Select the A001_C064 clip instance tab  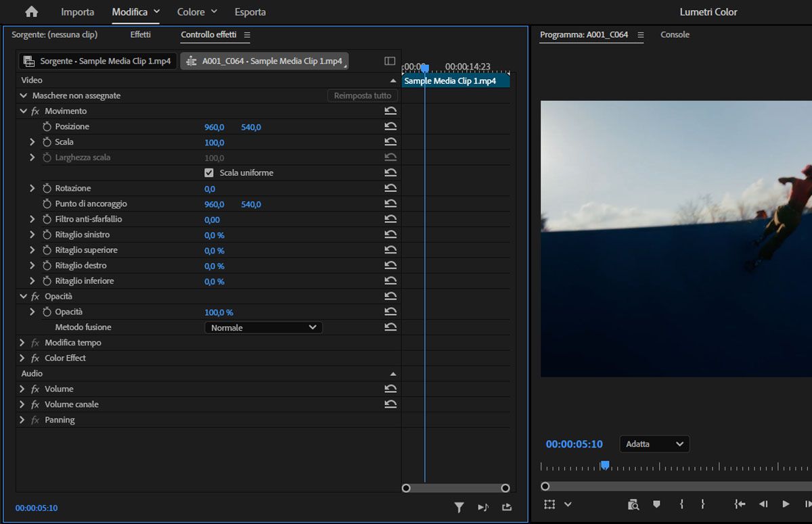pyautogui.click(x=265, y=61)
